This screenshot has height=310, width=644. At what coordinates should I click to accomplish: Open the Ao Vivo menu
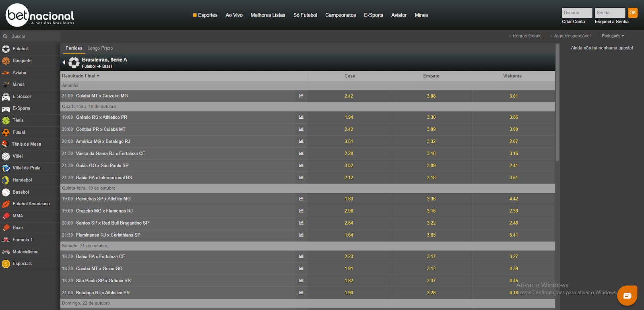pyautogui.click(x=234, y=15)
